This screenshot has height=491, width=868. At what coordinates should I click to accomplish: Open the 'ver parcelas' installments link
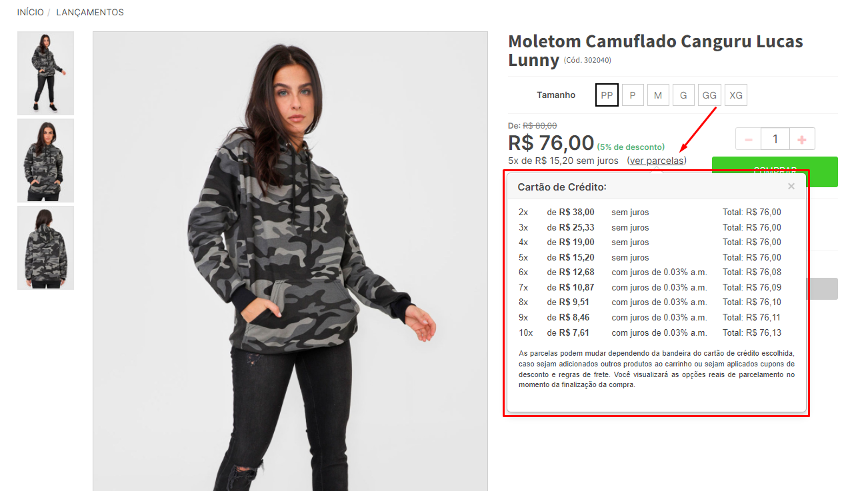[657, 161]
